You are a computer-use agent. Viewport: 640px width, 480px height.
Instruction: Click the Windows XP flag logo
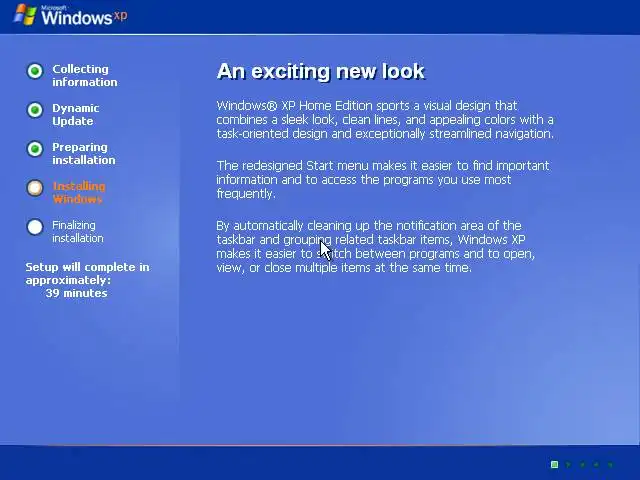pos(25,15)
